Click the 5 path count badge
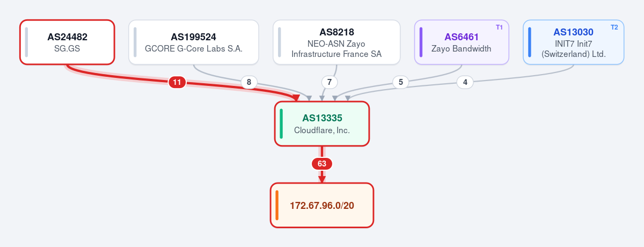This screenshot has height=247, width=644. 400,82
